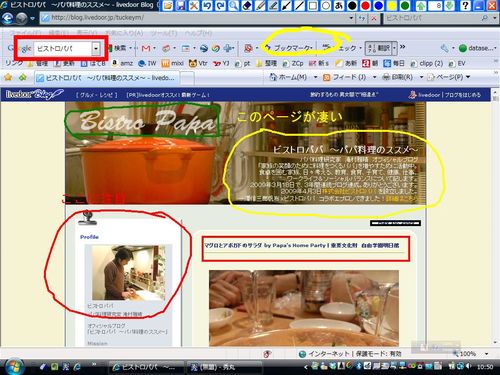Choose the rectangle shape tool
This screenshot has height=375, width=500.
point(313,6)
